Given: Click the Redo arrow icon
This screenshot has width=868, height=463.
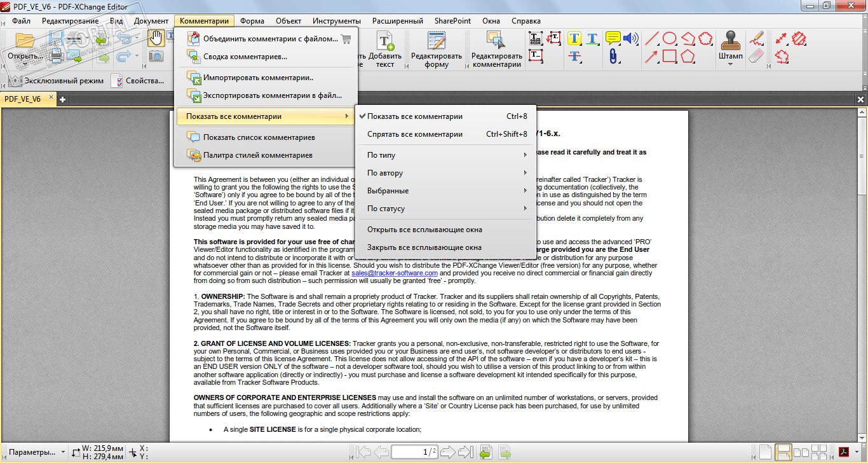Looking at the screenshot, I should coord(123,56).
